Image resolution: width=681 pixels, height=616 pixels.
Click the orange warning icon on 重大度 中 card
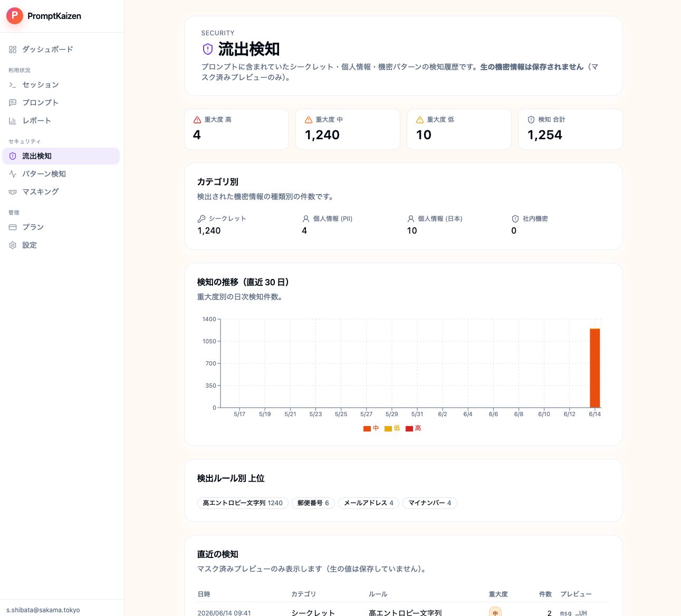309,120
